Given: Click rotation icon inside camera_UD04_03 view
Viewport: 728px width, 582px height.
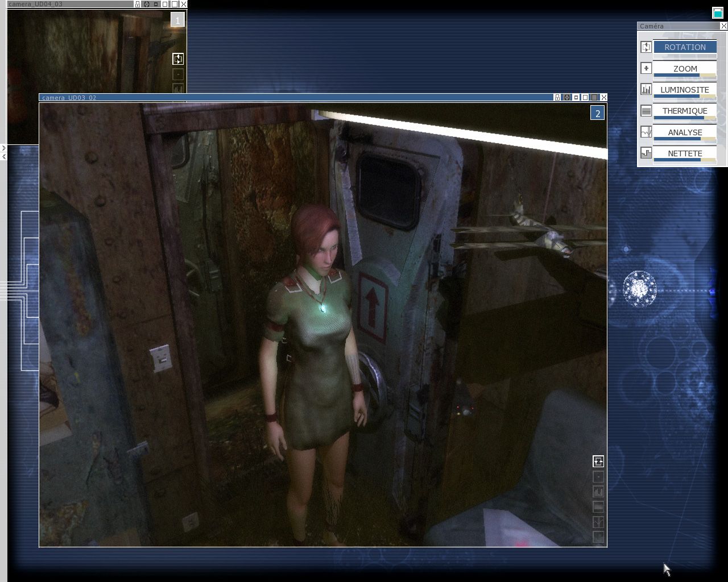Looking at the screenshot, I should tap(178, 59).
